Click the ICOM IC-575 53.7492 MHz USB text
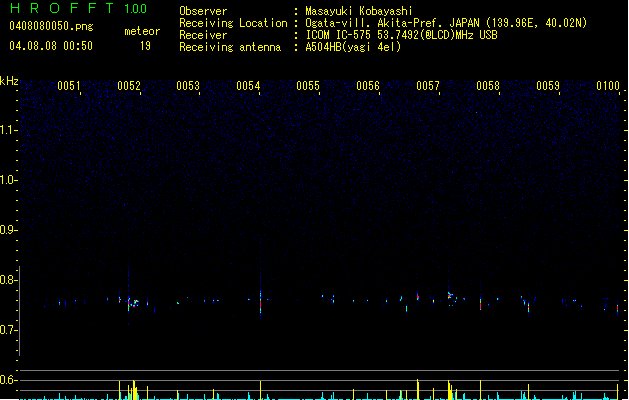Image resolution: width=629 pixels, height=400 pixels. pos(402,35)
